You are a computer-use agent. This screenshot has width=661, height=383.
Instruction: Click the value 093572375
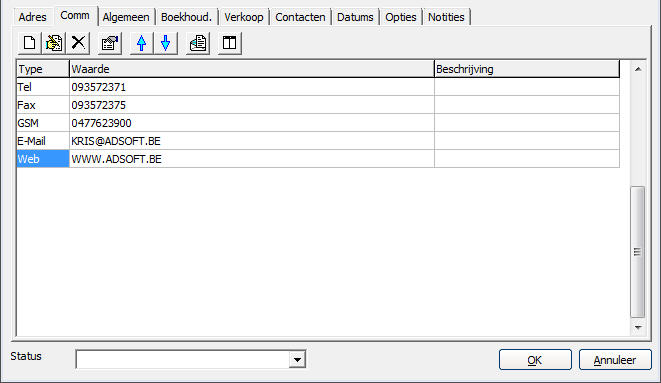click(x=99, y=105)
